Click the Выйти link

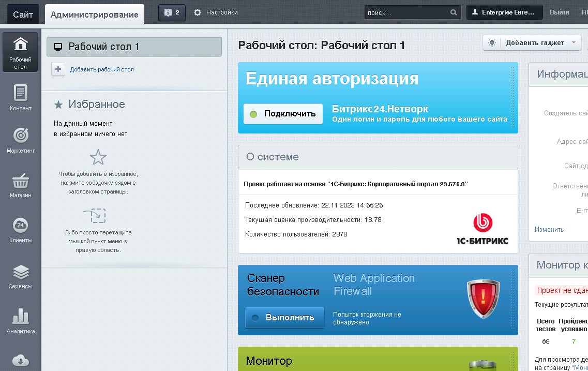point(559,12)
